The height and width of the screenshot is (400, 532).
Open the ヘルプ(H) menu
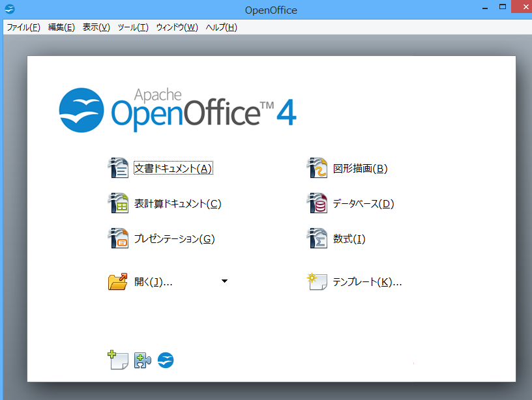(221, 27)
